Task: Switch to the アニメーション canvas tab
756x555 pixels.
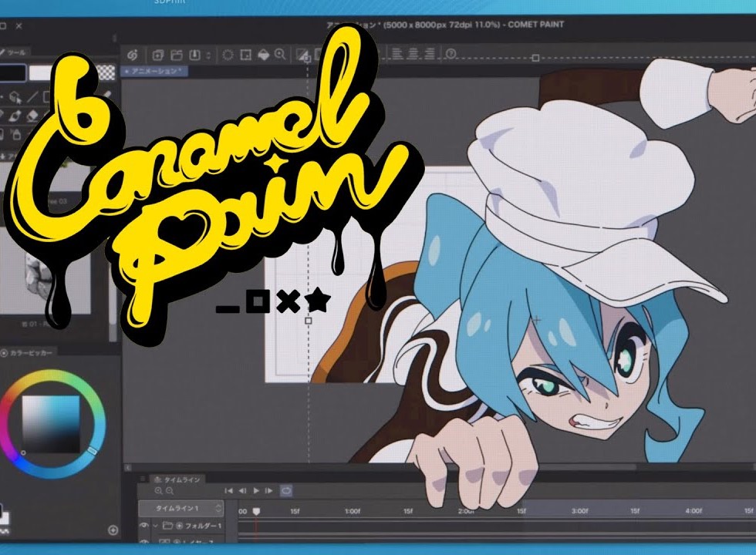Action: coord(154,71)
